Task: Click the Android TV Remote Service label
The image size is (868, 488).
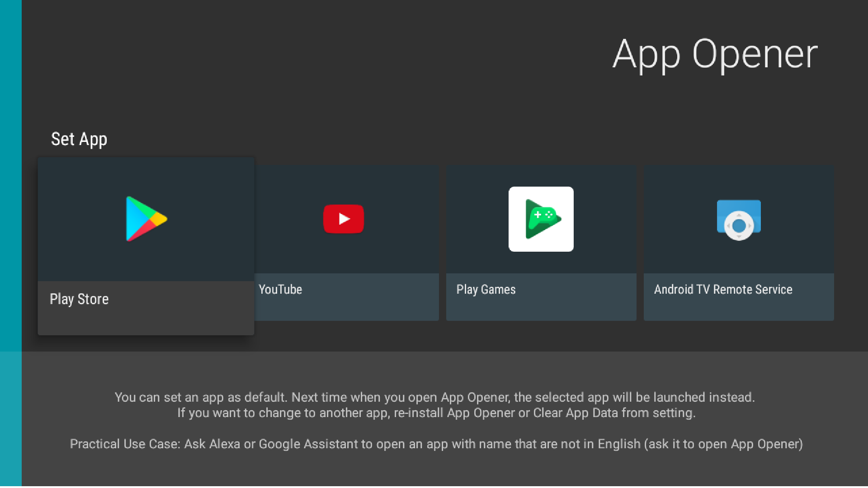Action: pyautogui.click(x=723, y=290)
